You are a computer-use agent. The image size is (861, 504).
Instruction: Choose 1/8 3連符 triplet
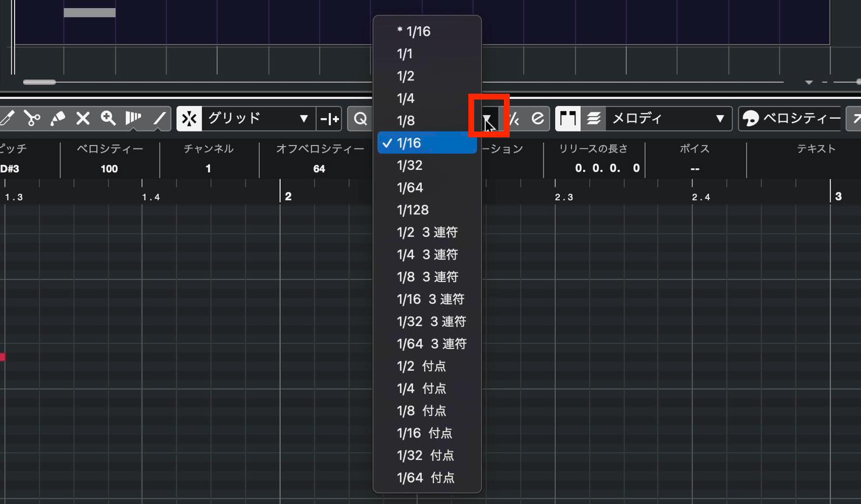[x=427, y=277]
